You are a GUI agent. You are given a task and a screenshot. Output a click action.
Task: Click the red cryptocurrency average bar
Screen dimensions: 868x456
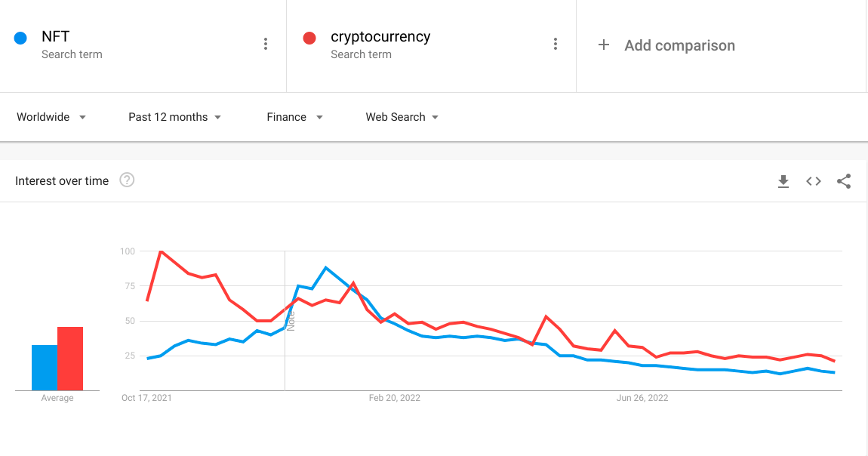pos(70,359)
